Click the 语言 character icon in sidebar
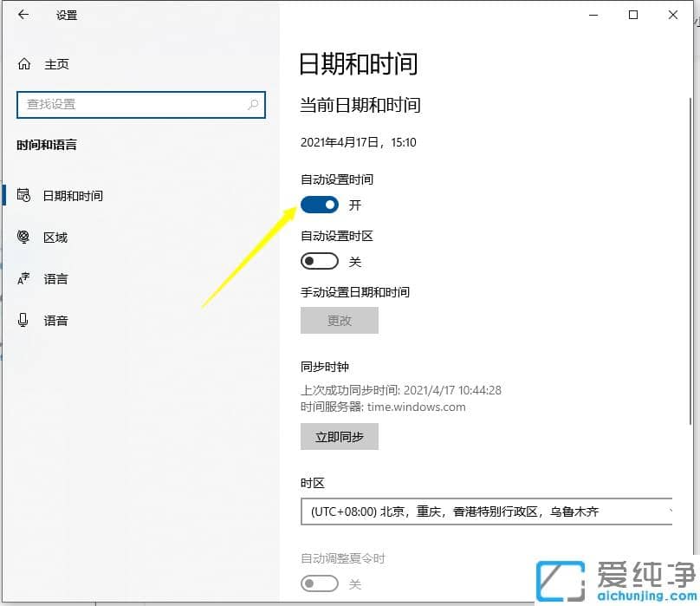This screenshot has width=700, height=606. point(23,278)
